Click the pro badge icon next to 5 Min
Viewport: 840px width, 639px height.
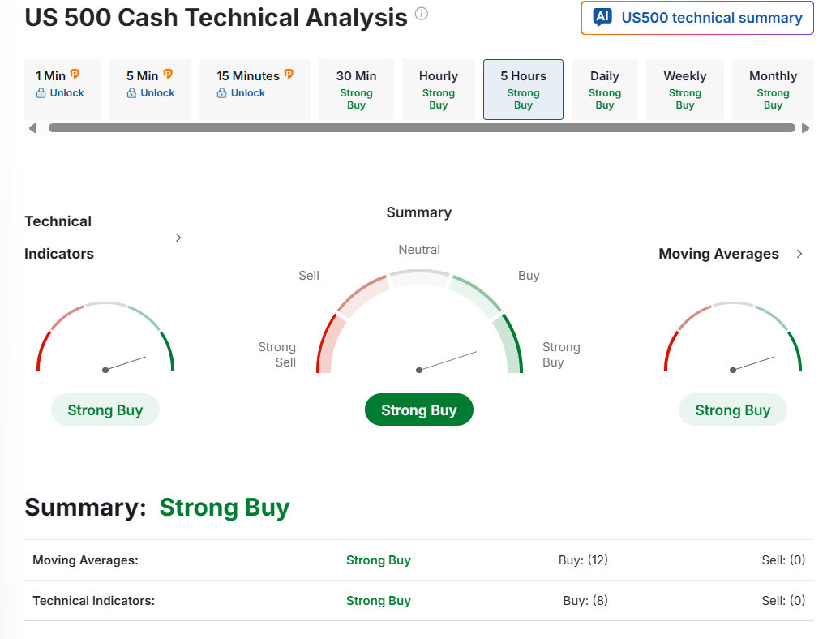[169, 75]
